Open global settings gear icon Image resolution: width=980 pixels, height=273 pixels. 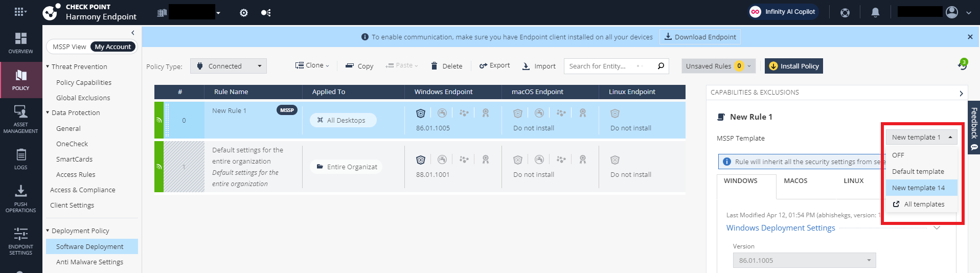(244, 13)
